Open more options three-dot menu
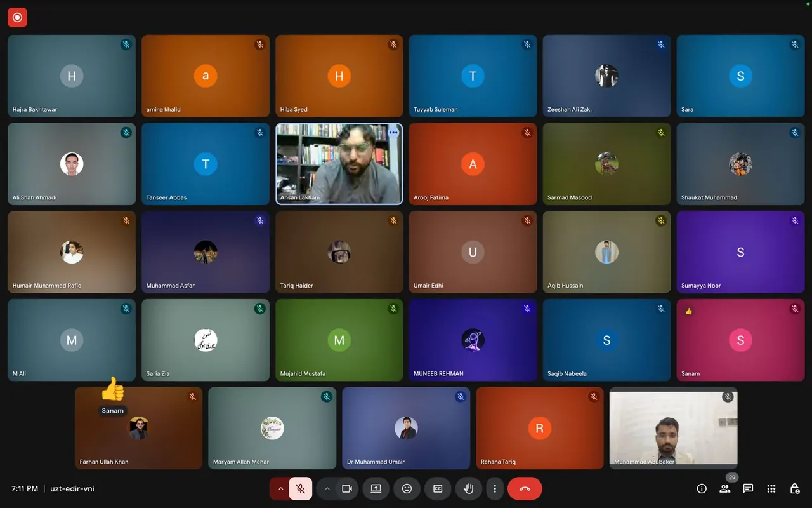 click(x=495, y=488)
